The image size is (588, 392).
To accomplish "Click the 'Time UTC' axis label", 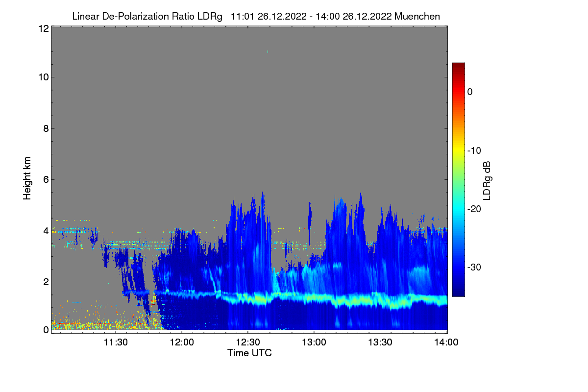I will click(249, 353).
